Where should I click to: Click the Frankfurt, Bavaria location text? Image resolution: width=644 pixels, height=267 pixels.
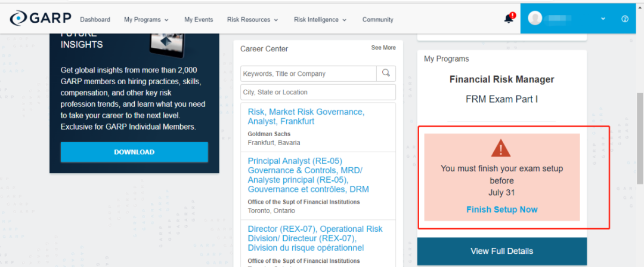point(274,143)
